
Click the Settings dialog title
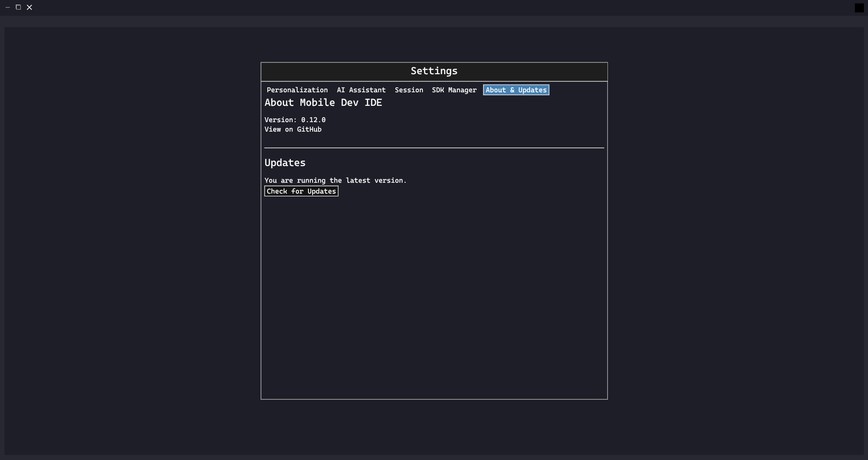434,71
